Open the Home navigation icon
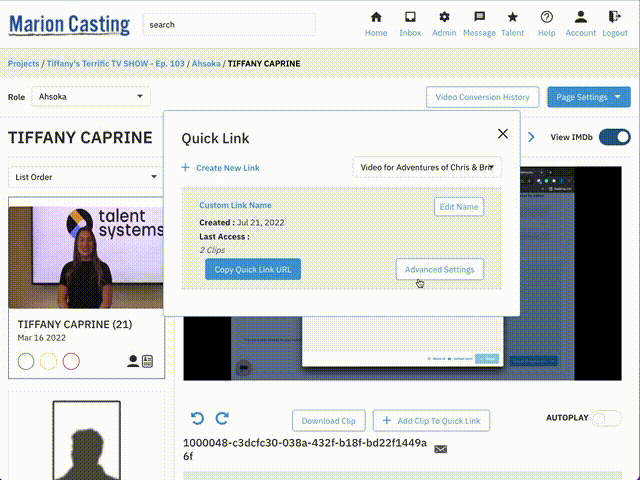This screenshot has height=480, width=640. point(376,17)
